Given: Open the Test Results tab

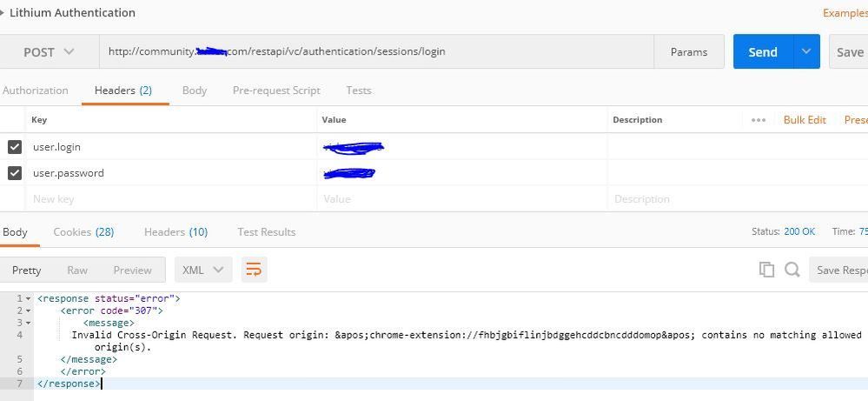Looking at the screenshot, I should tap(266, 232).
